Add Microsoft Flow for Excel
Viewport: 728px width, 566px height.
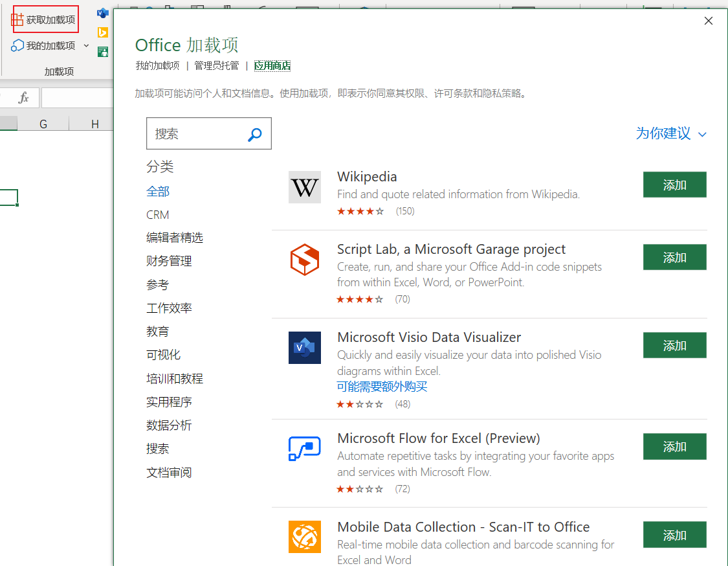(x=674, y=447)
